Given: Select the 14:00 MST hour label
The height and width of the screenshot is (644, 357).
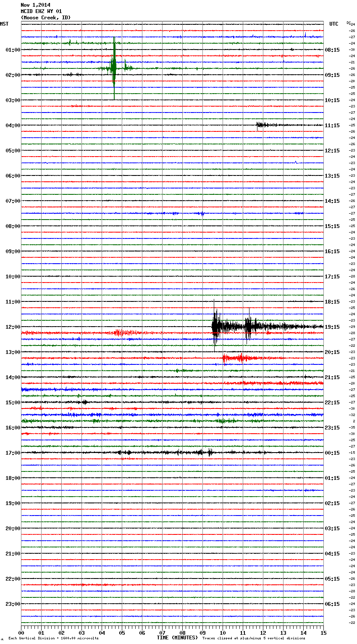Looking at the screenshot, I should pyautogui.click(x=13, y=377).
